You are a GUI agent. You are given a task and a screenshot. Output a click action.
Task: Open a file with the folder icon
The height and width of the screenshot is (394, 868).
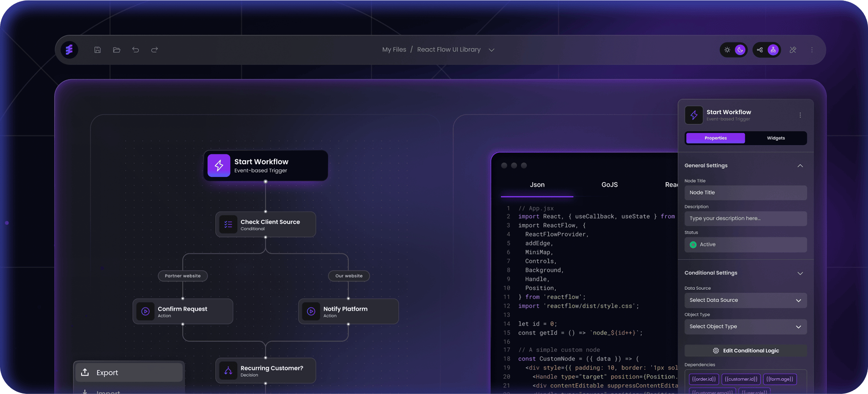pyautogui.click(x=116, y=50)
